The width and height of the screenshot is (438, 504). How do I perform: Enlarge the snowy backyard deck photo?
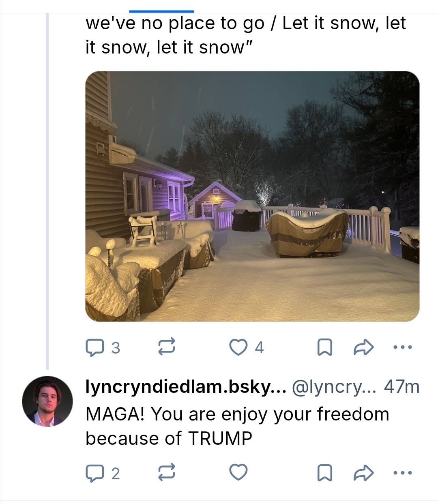252,196
